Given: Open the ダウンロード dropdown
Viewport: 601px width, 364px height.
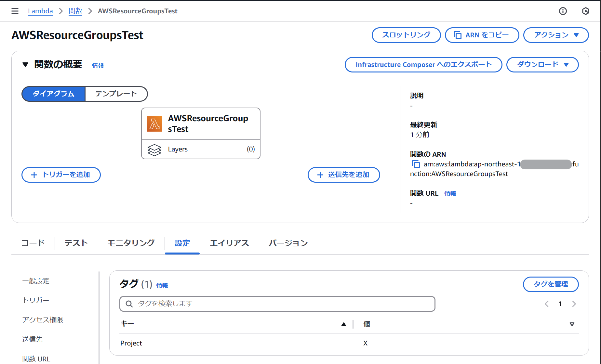Looking at the screenshot, I should pyautogui.click(x=542, y=65).
